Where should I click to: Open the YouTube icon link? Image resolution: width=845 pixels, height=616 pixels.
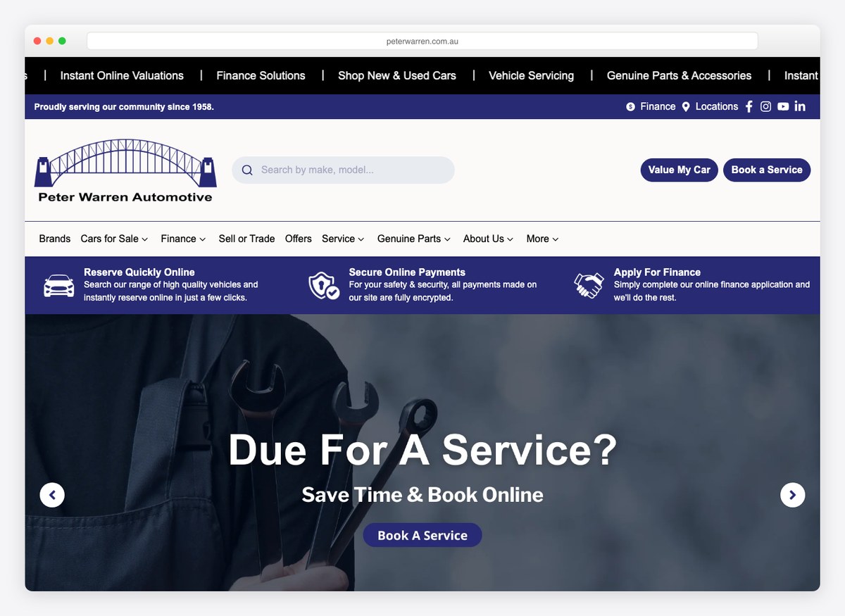(x=783, y=106)
